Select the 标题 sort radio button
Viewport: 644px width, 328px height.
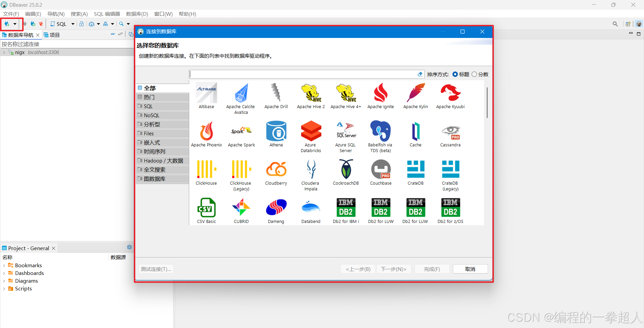tap(455, 74)
